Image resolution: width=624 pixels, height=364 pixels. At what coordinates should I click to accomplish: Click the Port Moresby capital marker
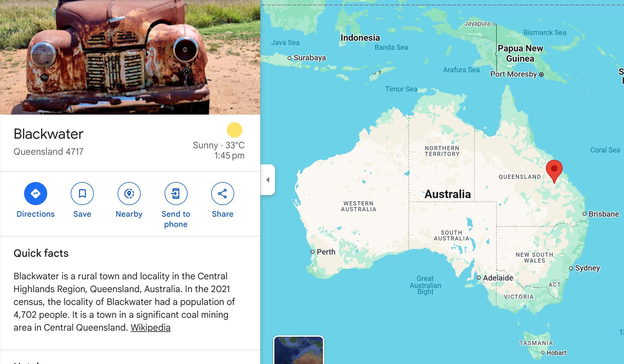pyautogui.click(x=541, y=74)
